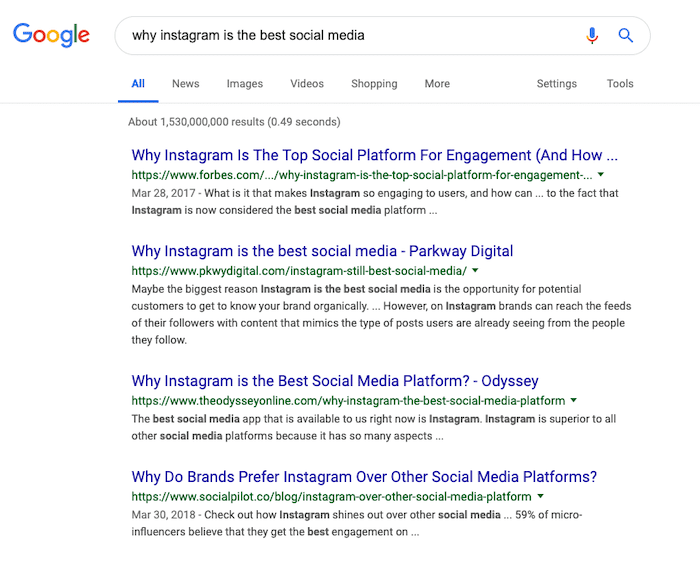Switch to the News tab

tap(186, 84)
